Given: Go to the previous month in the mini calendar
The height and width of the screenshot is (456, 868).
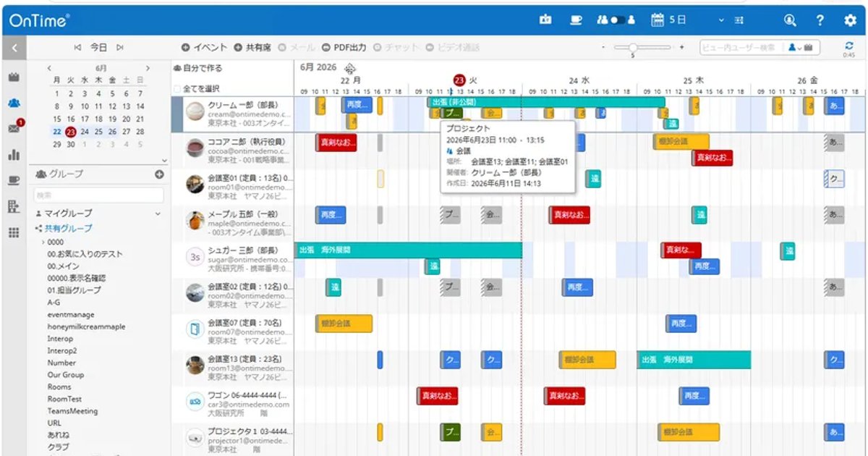Looking at the screenshot, I should [49, 68].
